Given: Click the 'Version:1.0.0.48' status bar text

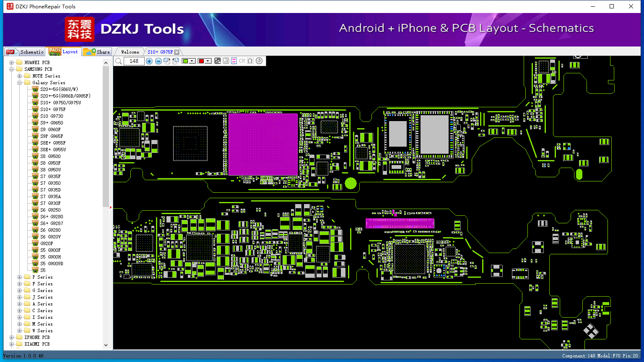Looking at the screenshot, I should pyautogui.click(x=23, y=356).
